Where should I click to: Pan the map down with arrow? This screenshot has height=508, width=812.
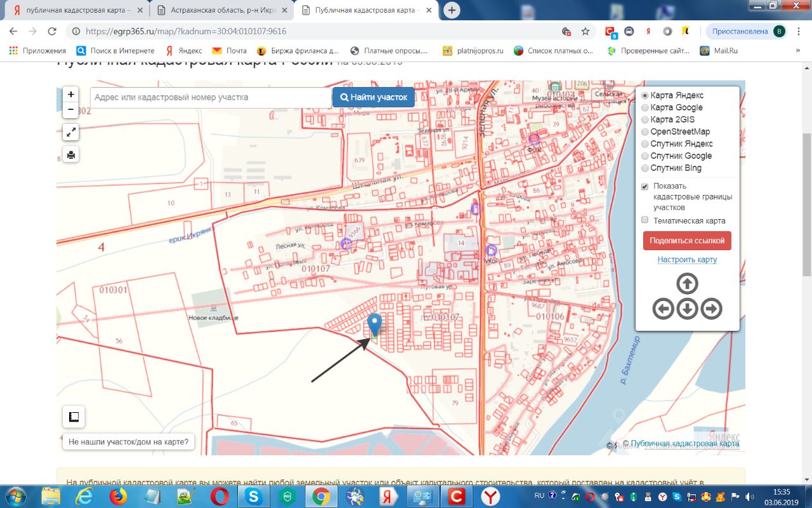(688, 309)
